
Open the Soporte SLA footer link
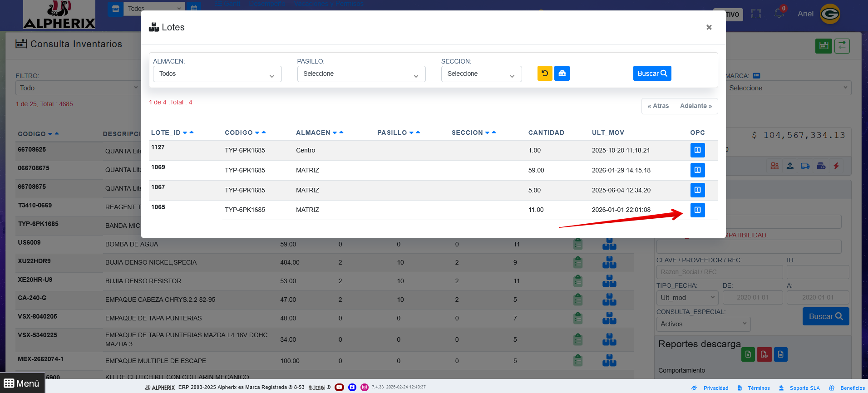tap(804, 388)
